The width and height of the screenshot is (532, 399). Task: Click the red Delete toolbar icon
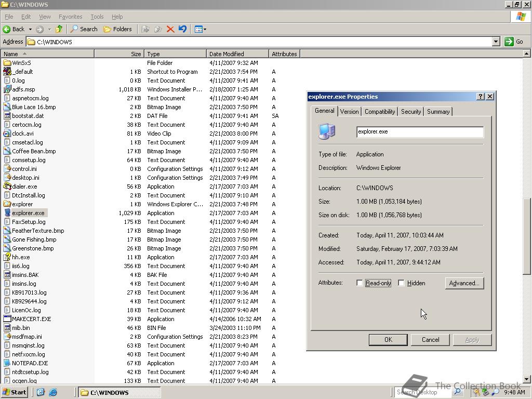(170, 29)
